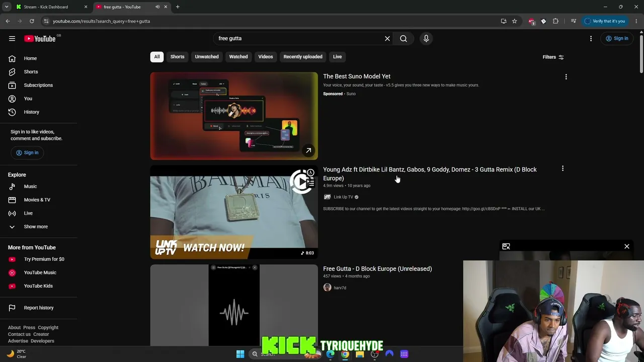Open the browser Extensions puzzle icon

tap(555, 21)
